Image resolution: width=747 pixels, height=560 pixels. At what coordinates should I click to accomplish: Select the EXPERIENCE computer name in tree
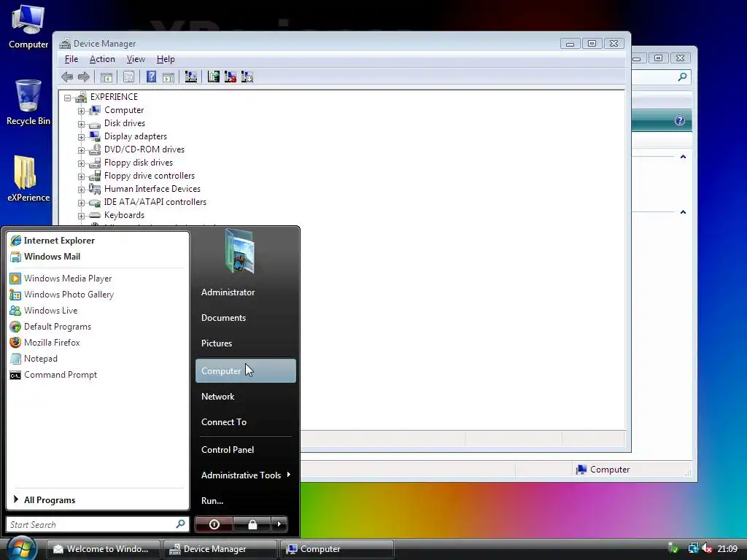tap(114, 97)
